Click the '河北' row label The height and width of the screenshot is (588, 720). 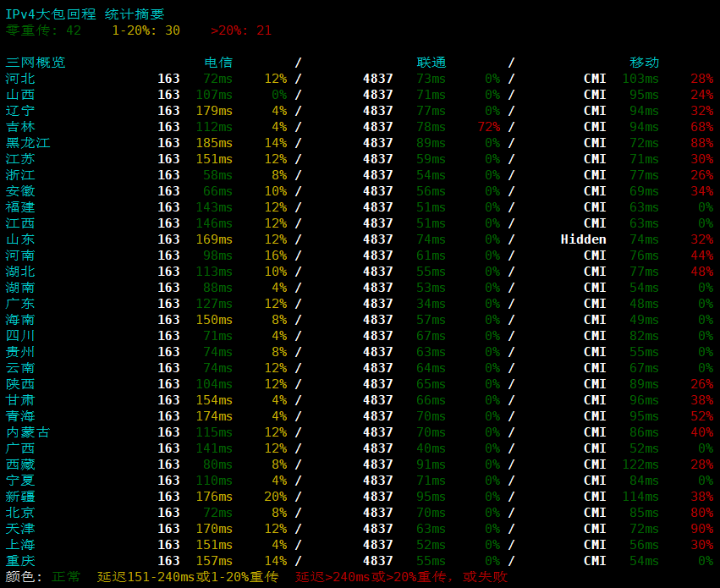[x=20, y=79]
